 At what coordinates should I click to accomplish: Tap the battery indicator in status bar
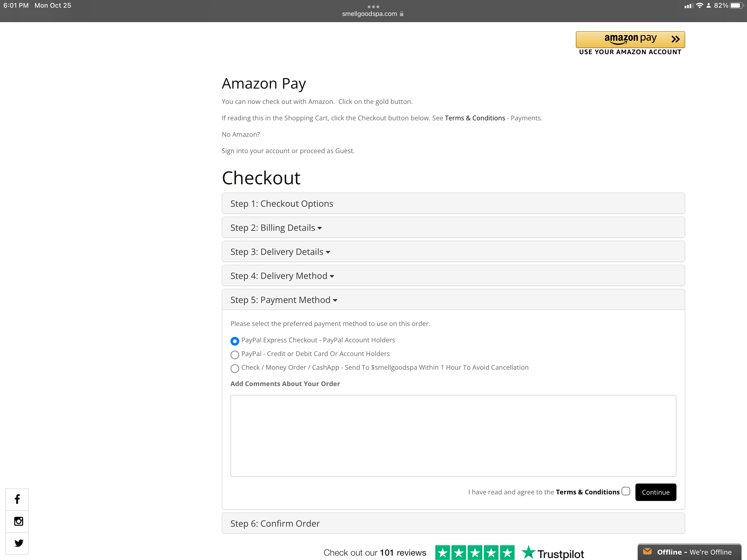point(737,5)
